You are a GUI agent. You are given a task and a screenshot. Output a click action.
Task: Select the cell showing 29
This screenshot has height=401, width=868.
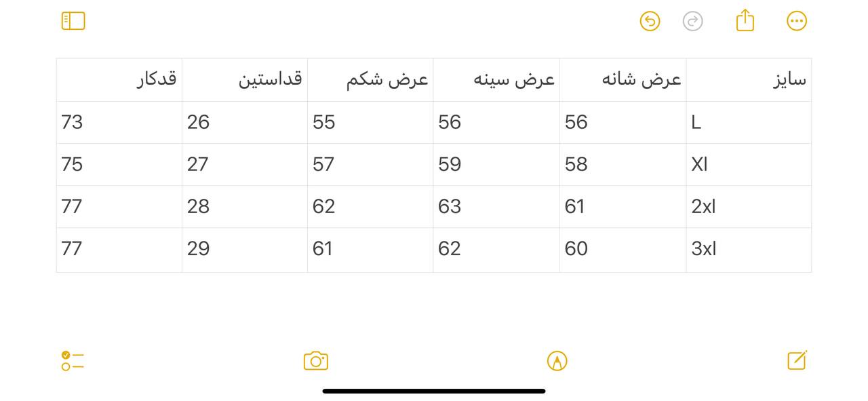coord(245,250)
